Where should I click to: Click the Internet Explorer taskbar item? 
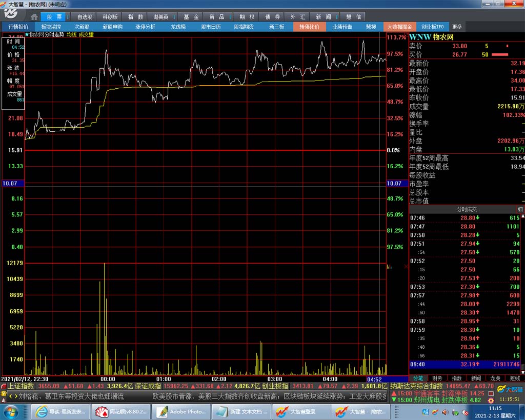coord(60,412)
